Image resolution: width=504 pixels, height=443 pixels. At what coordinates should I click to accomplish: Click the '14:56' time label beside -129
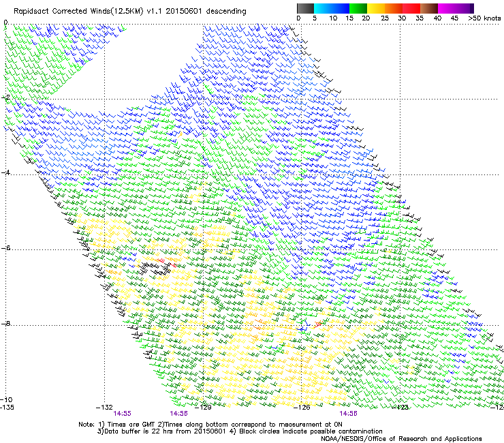(178, 414)
